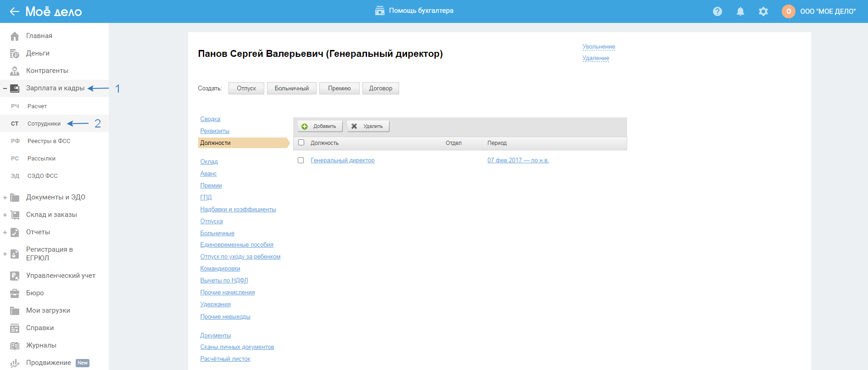Open the Вычеты по НДФЛ link

pyautogui.click(x=224, y=281)
